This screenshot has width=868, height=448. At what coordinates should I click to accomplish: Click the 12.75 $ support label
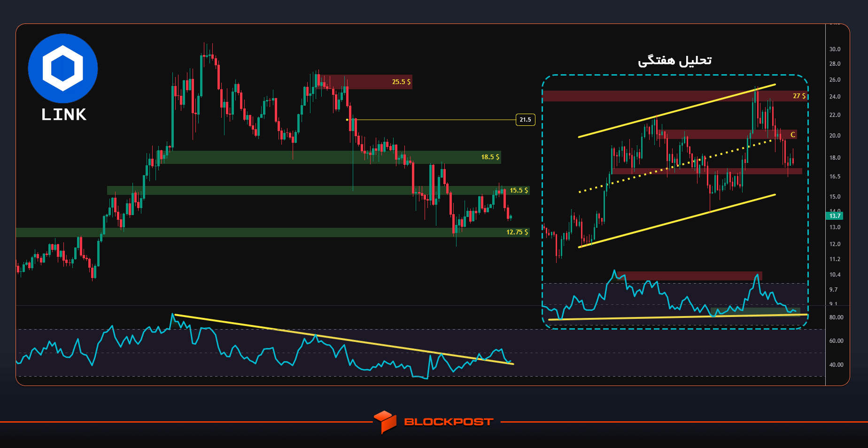pyautogui.click(x=517, y=232)
